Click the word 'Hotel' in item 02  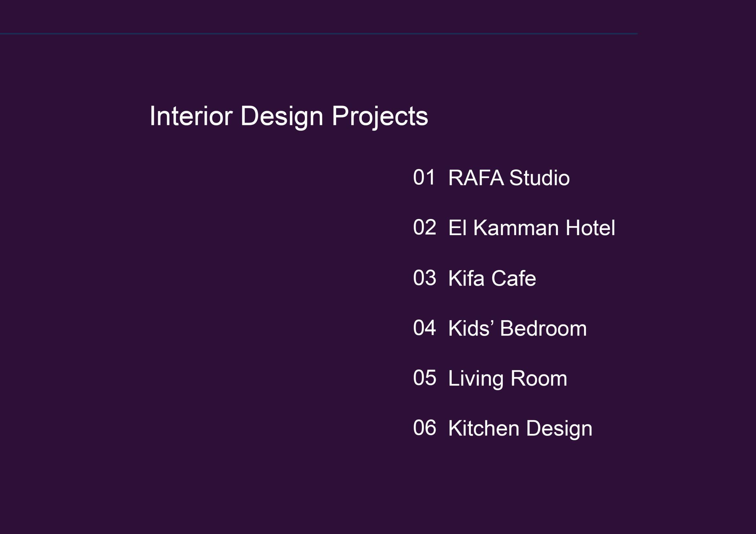590,228
